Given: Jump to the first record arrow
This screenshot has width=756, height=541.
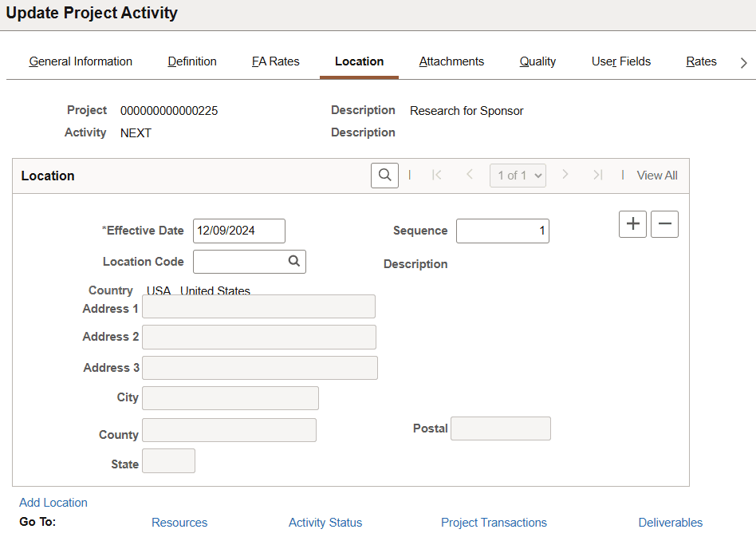Looking at the screenshot, I should point(437,175).
